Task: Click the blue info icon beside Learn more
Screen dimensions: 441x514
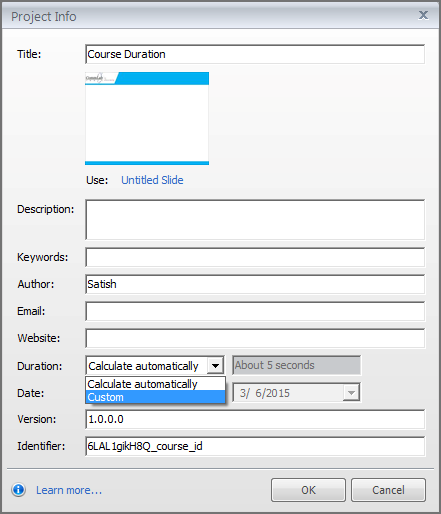Action: (18, 490)
